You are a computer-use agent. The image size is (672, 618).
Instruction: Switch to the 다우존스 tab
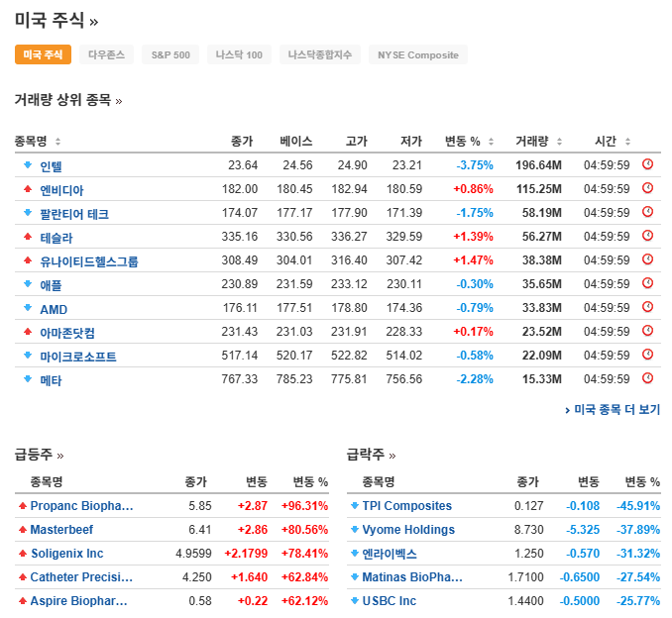pyautogui.click(x=106, y=54)
